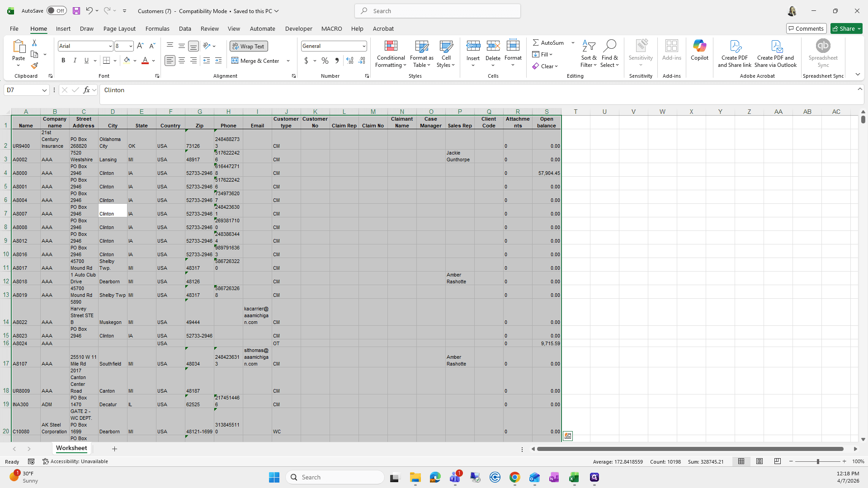Click Decrease Decimal icon
The width and height of the screenshot is (868, 488).
point(362,61)
